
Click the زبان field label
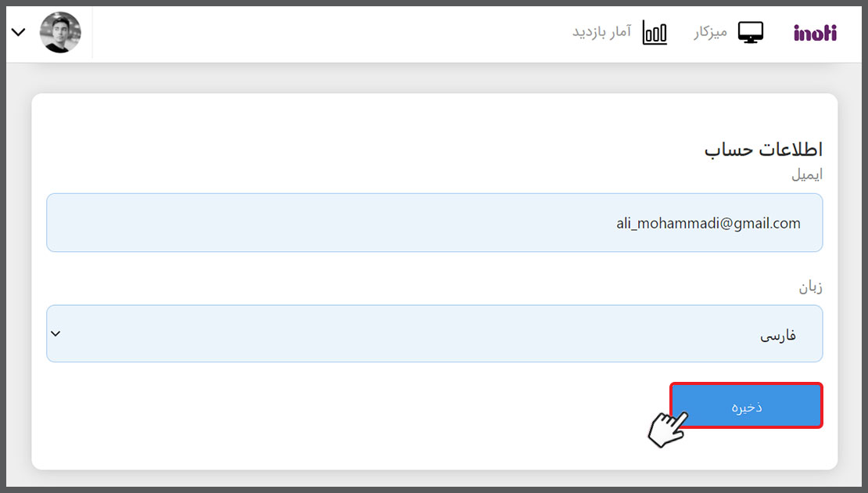[809, 287]
